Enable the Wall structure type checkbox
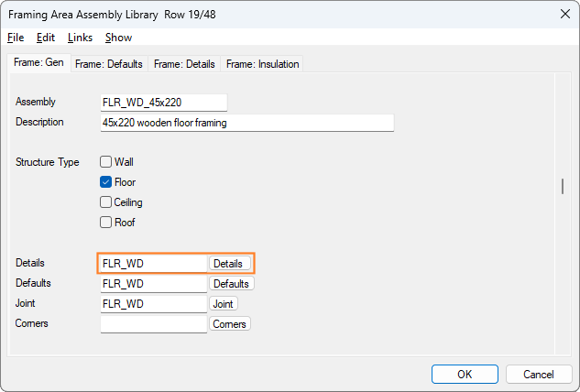580x392 pixels. coord(106,162)
